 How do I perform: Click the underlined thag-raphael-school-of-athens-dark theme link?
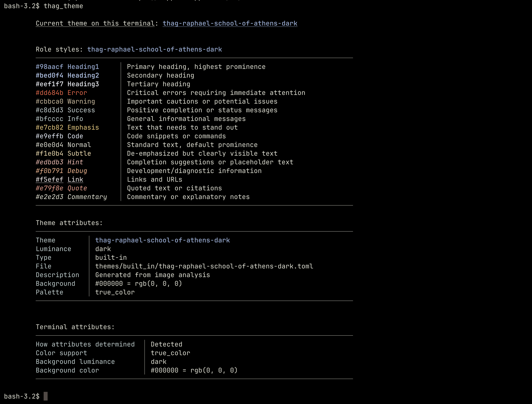point(230,23)
